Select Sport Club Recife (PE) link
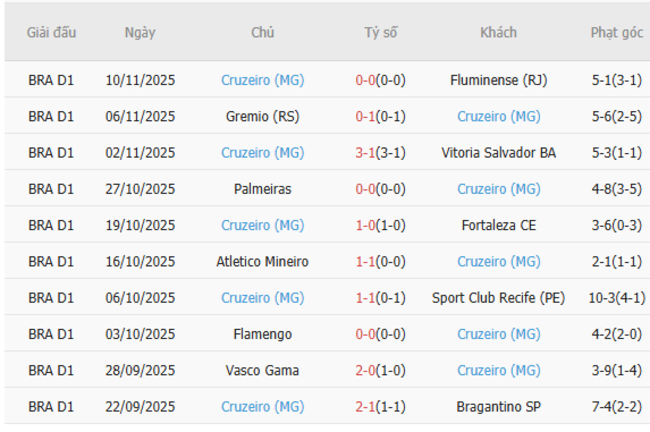 pos(498,298)
